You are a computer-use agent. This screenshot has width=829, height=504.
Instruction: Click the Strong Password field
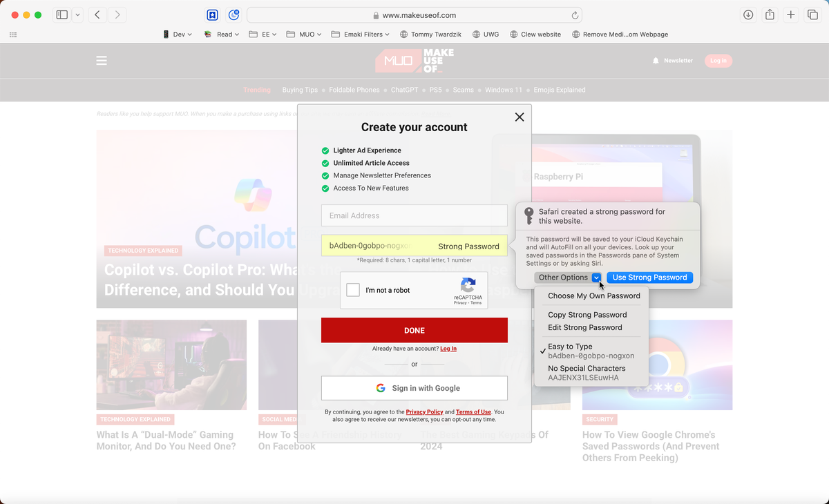414,246
